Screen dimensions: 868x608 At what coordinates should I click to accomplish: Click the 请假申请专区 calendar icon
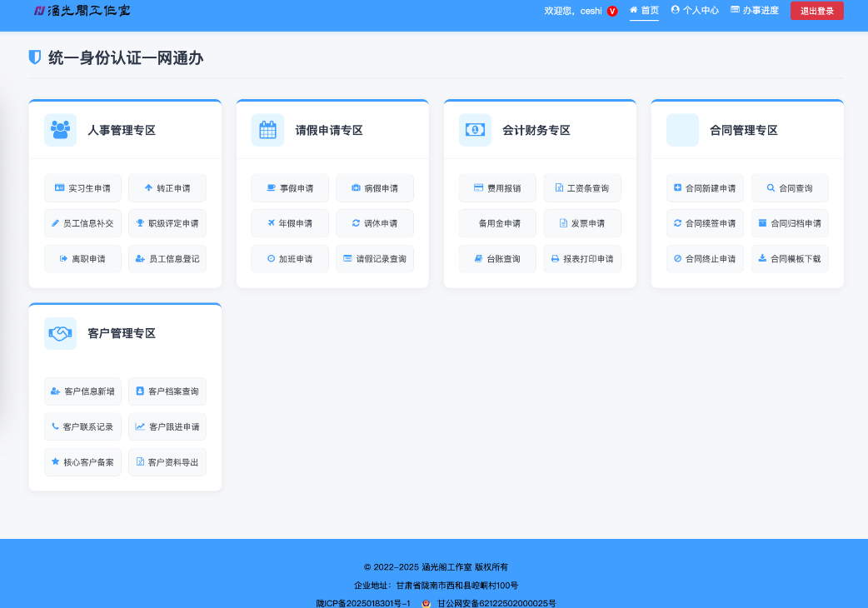[x=267, y=130]
